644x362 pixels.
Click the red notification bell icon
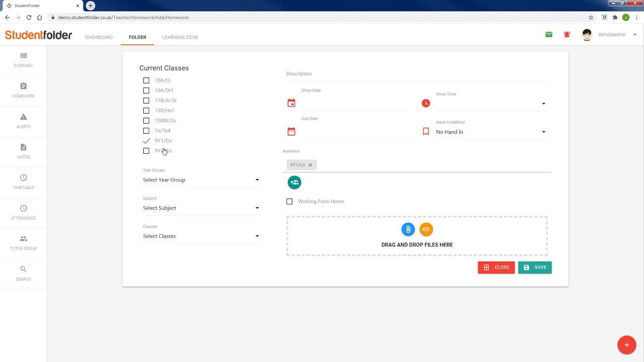tap(567, 35)
